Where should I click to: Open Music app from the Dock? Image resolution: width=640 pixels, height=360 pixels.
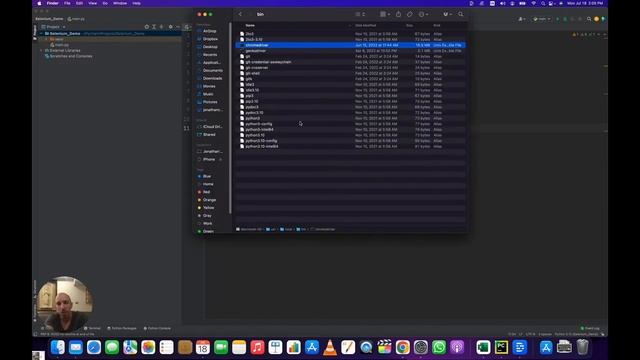pos(257,347)
